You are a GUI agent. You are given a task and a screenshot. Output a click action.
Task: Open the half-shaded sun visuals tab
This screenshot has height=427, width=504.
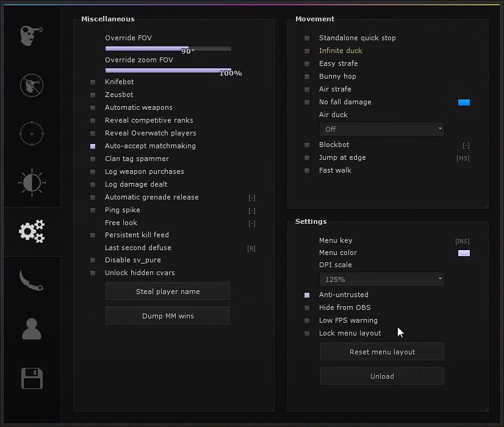[32, 182]
